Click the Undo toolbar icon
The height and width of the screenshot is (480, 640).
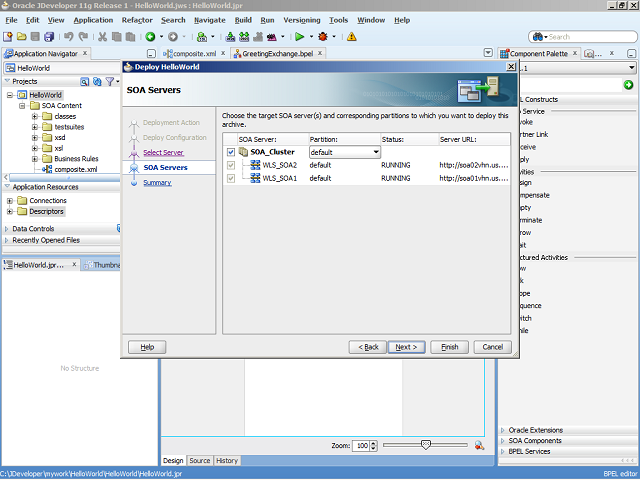(68, 37)
